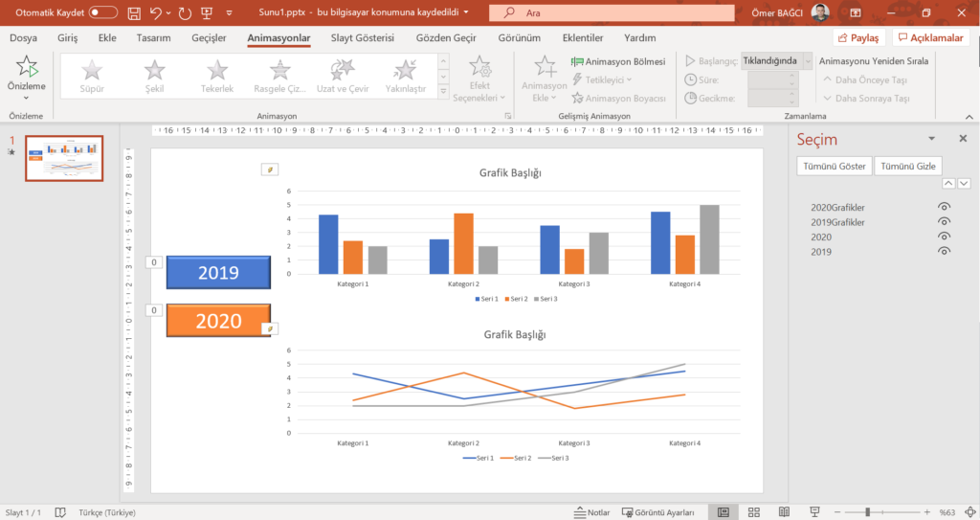Image resolution: width=980 pixels, height=520 pixels.
Task: Click the Undo arrow icon
Action: [x=156, y=12]
